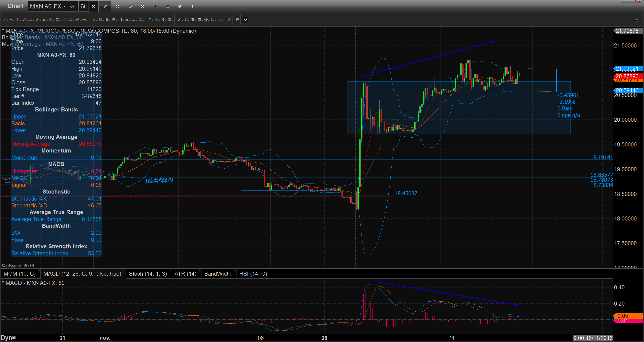Select the vertical line drawing tool
Screen dimensions: 644x342
(x=18, y=20)
